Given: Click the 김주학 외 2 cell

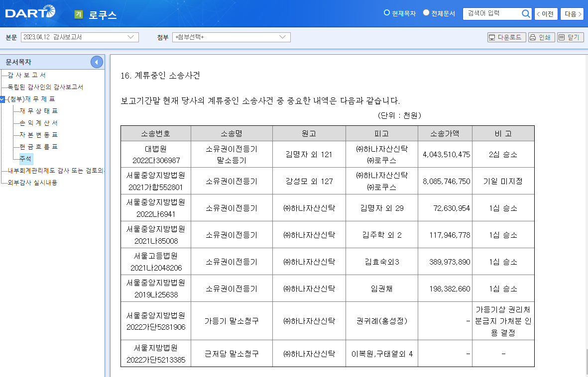Looking at the screenshot, I should click(x=382, y=235).
